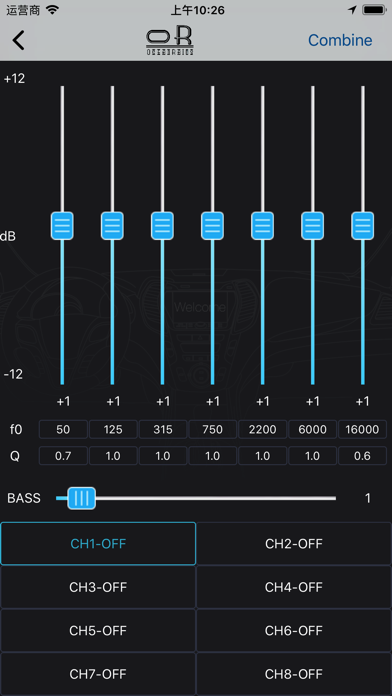Click the 16000 Hz band slider knob

pyautogui.click(x=363, y=226)
